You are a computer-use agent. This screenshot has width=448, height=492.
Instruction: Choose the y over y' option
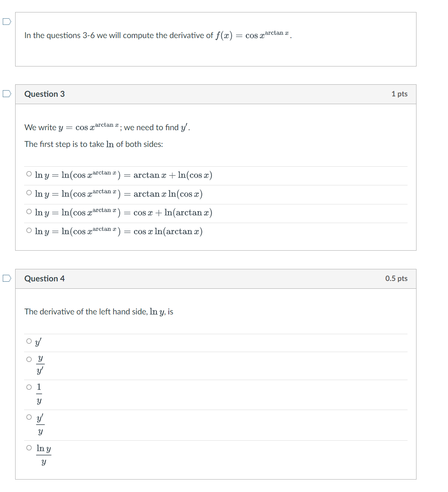[29, 359]
